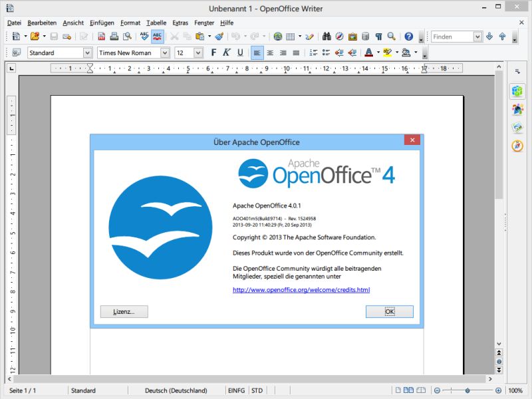The height and width of the screenshot is (399, 532).
Task: Click in the Finden search field
Action: (452, 37)
